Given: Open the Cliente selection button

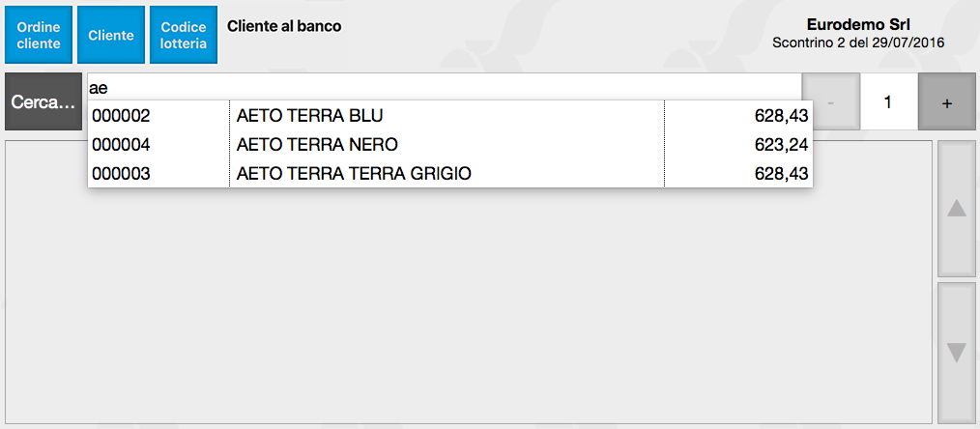Looking at the screenshot, I should pyautogui.click(x=111, y=35).
